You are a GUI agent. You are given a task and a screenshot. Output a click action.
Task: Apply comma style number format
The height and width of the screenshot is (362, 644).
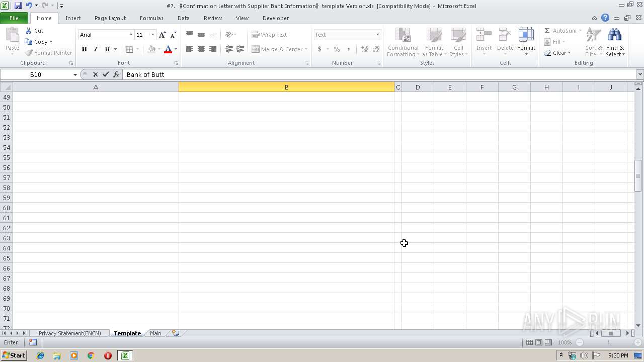[348, 49]
